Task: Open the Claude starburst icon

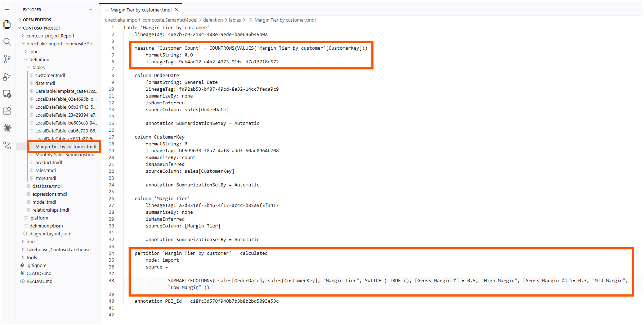Action: tap(7, 128)
